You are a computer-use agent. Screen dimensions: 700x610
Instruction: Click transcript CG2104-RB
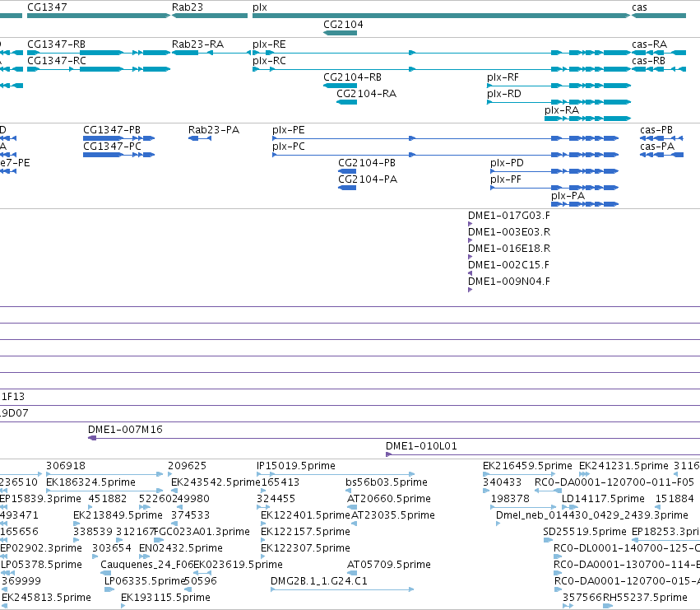[x=341, y=86]
